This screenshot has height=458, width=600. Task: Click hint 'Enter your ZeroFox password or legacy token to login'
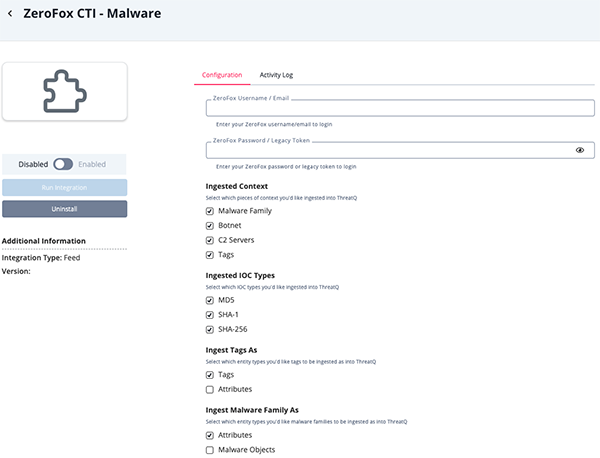[286, 166]
